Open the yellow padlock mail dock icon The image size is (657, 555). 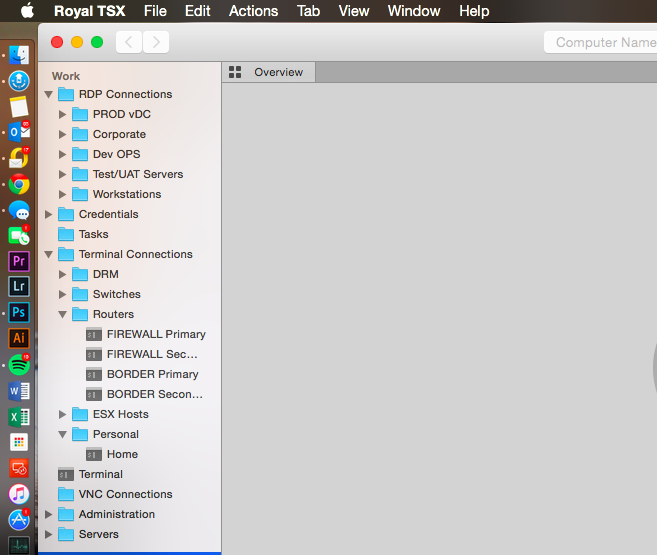point(19,158)
